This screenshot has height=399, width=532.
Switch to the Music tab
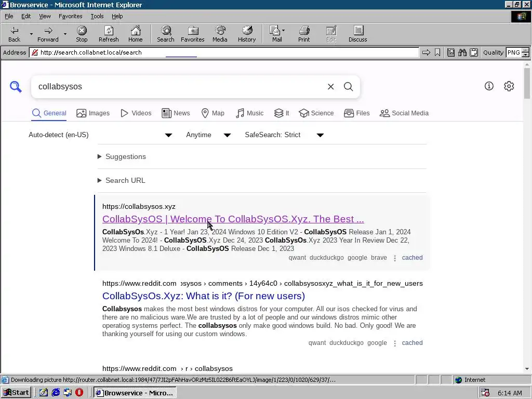click(x=249, y=113)
